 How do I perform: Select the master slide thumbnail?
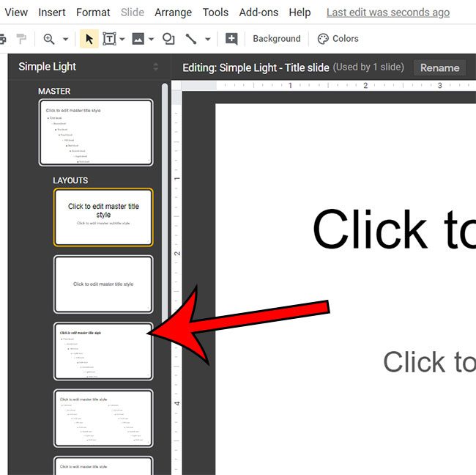click(x=96, y=133)
